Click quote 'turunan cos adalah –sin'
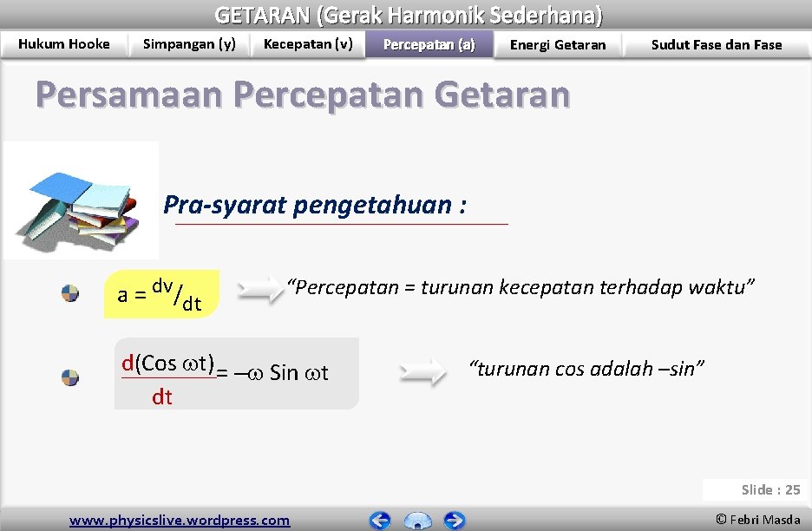This screenshot has height=531, width=812. pyautogui.click(x=586, y=369)
